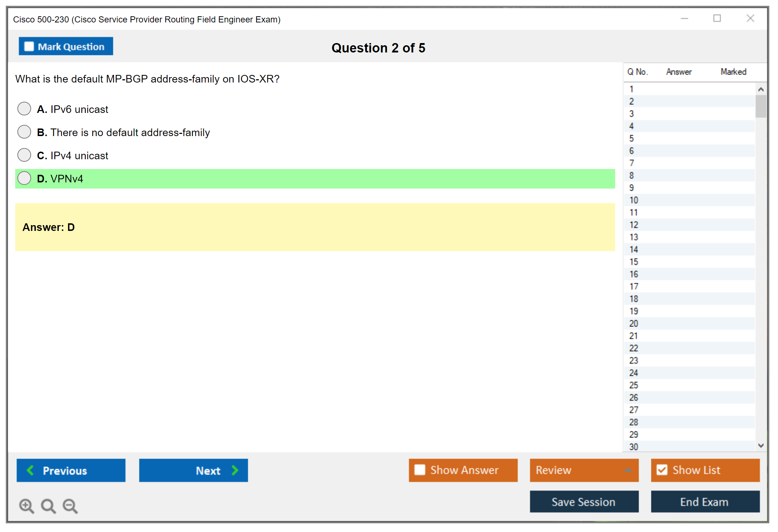Click the green right arrow on Next
778x532 pixels.
coord(235,470)
